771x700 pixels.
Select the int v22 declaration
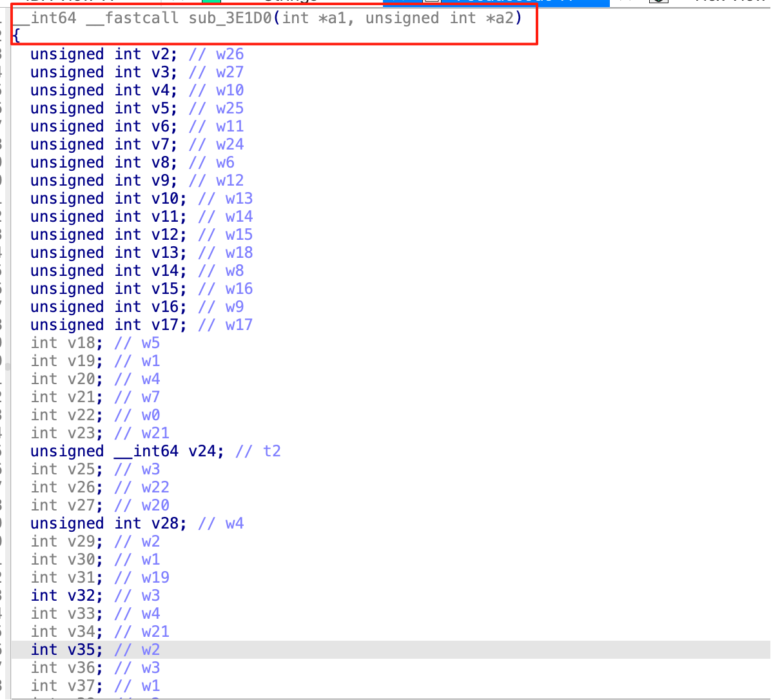point(67,415)
